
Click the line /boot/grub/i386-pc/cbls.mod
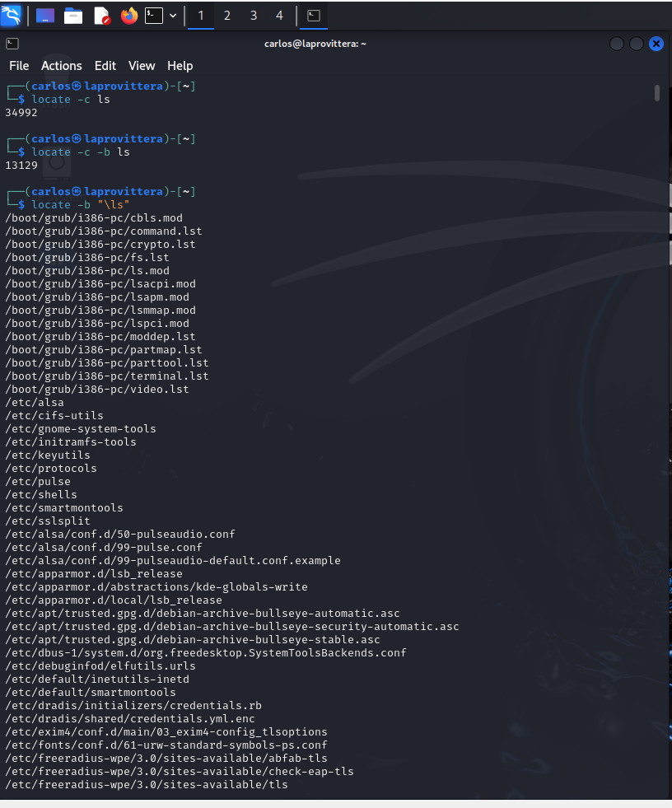(94, 217)
